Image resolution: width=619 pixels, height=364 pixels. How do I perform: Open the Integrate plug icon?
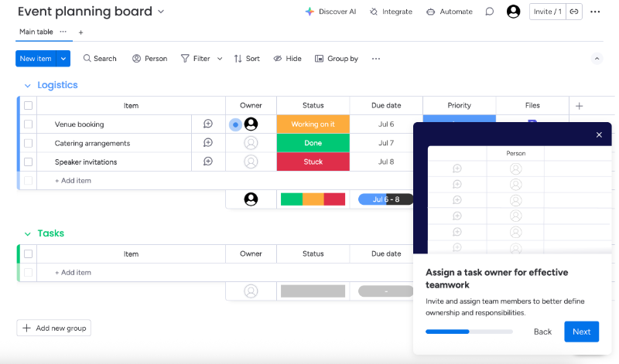(x=374, y=12)
